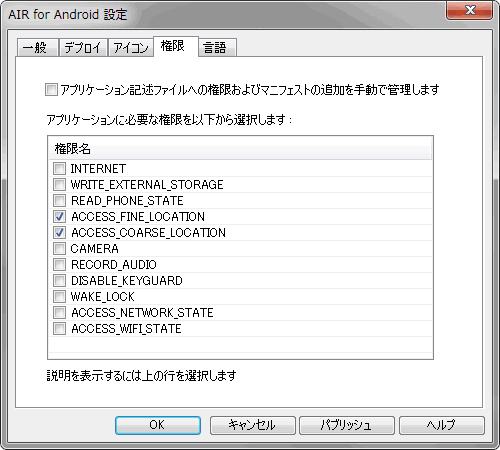Viewport: 500px width, 450px height.
Task: Select the INTERNET row label
Action: point(98,169)
